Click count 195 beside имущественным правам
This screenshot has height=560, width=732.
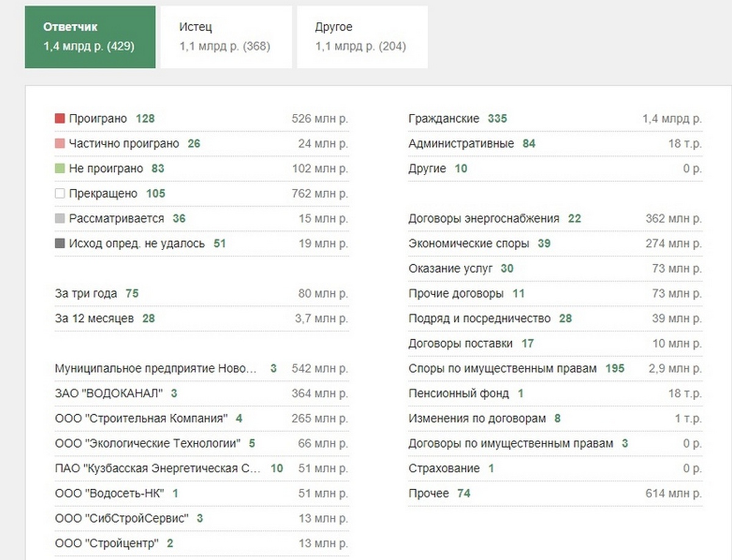[x=615, y=368]
